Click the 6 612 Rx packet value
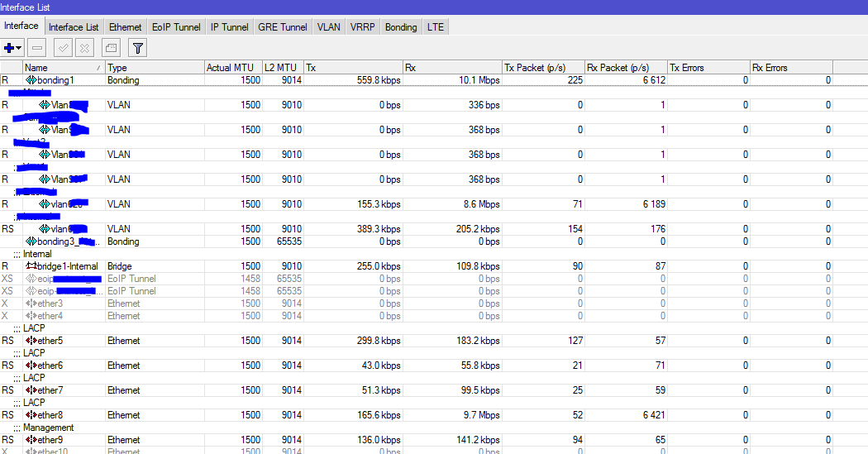The image size is (868, 454). 655,80
